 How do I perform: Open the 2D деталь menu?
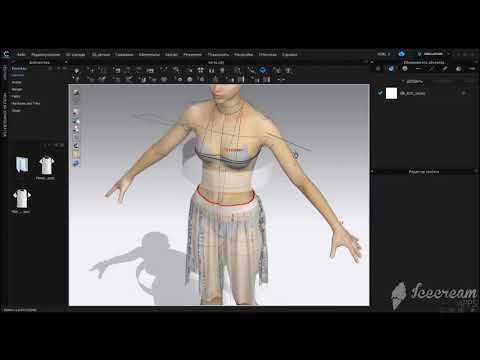101,54
